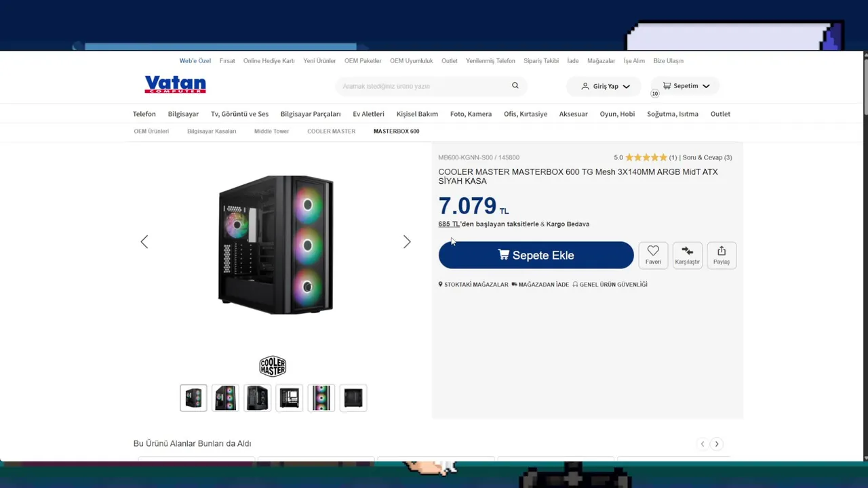The height and width of the screenshot is (488, 868).
Task: Go to Bilgisayar Kasaları breadcrumb
Action: point(212,131)
